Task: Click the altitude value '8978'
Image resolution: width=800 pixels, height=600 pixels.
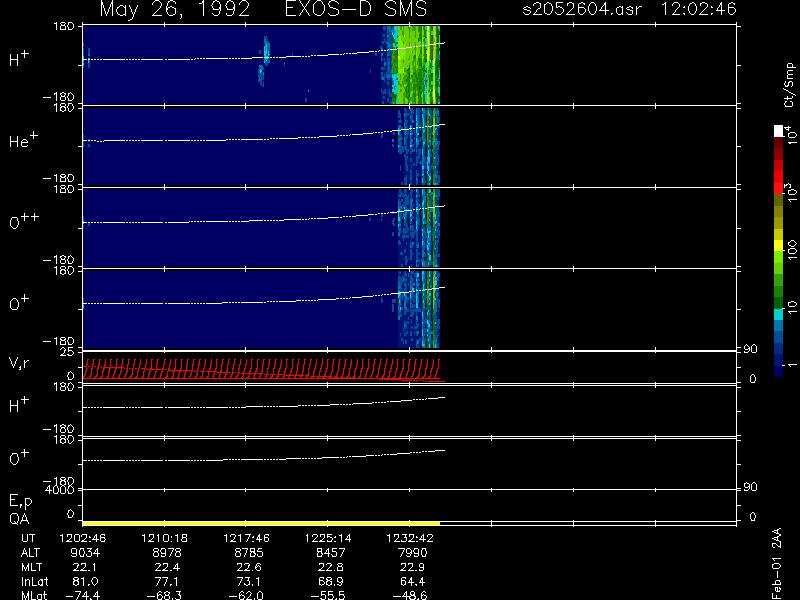Action: [166, 553]
